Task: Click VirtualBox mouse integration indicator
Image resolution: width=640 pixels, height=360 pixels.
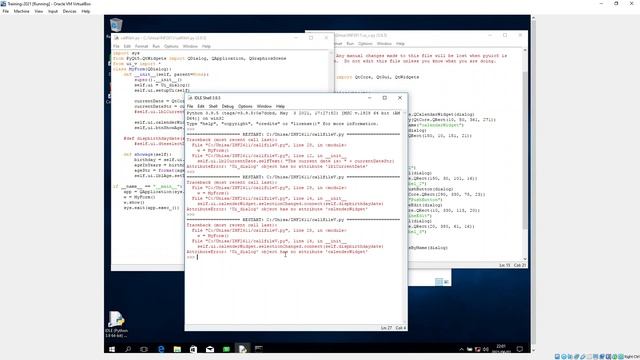Action: point(615,357)
